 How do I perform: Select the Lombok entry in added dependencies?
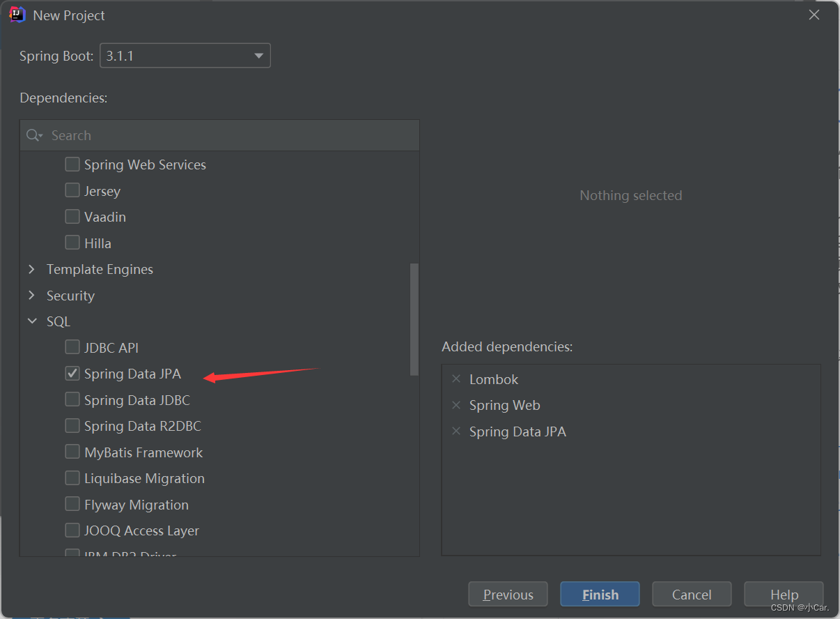(x=494, y=379)
